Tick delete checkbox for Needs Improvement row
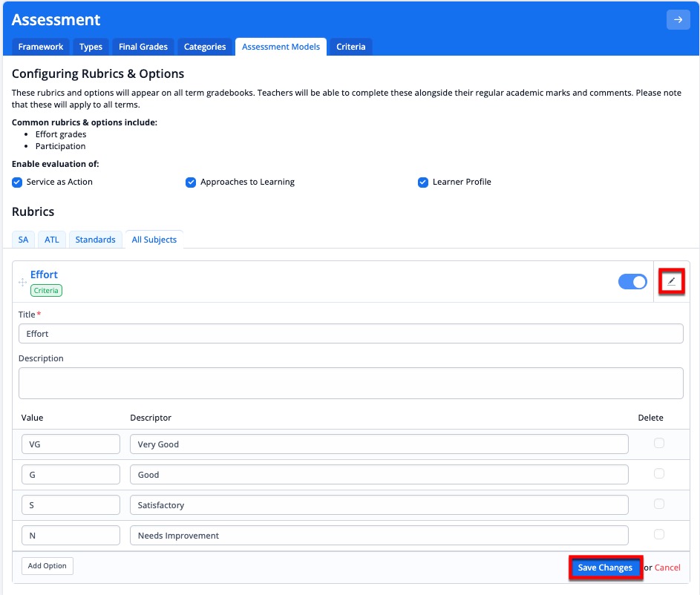700x595 pixels. (658, 534)
